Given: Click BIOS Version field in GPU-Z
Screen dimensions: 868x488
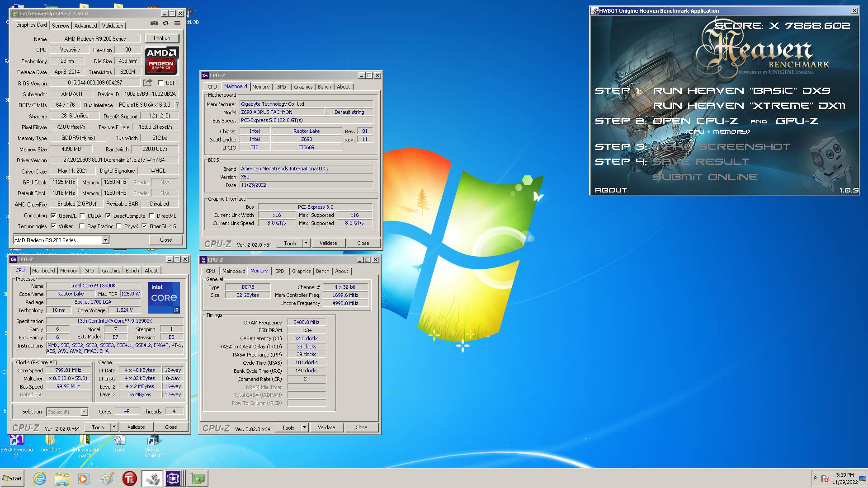Looking at the screenshot, I should tap(95, 83).
